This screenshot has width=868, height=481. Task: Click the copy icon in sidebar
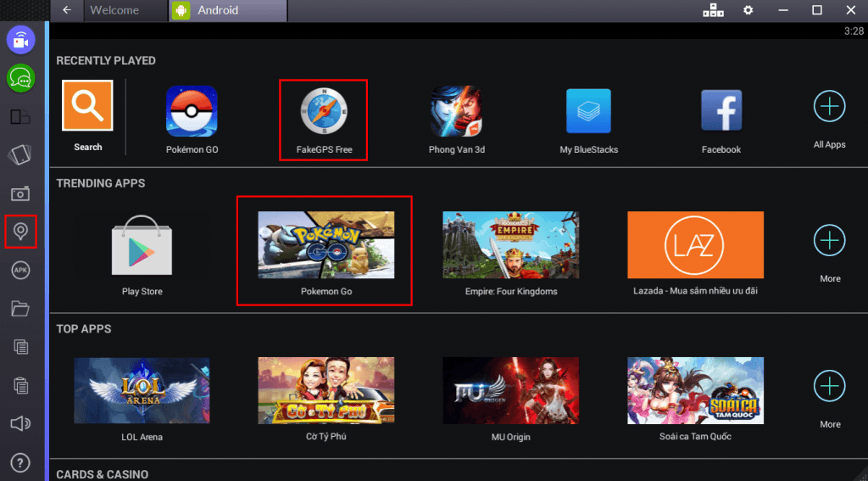tap(20, 347)
